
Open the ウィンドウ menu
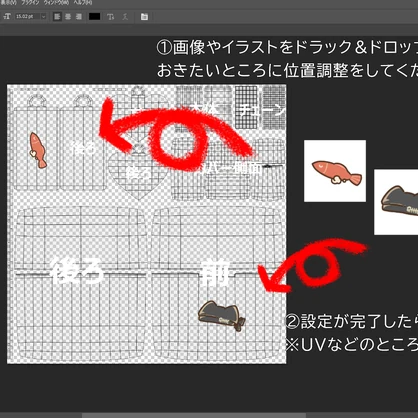click(56, 2)
